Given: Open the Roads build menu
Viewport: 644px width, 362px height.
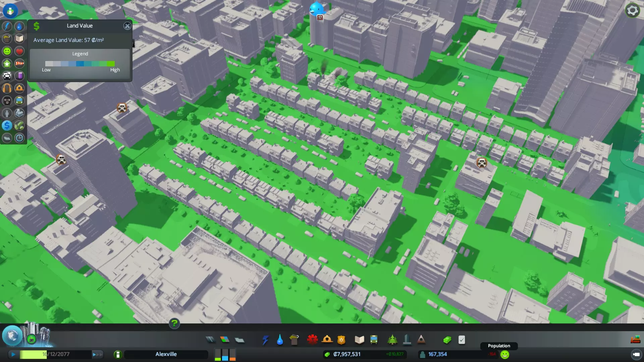Looking at the screenshot, I should [x=210, y=340].
